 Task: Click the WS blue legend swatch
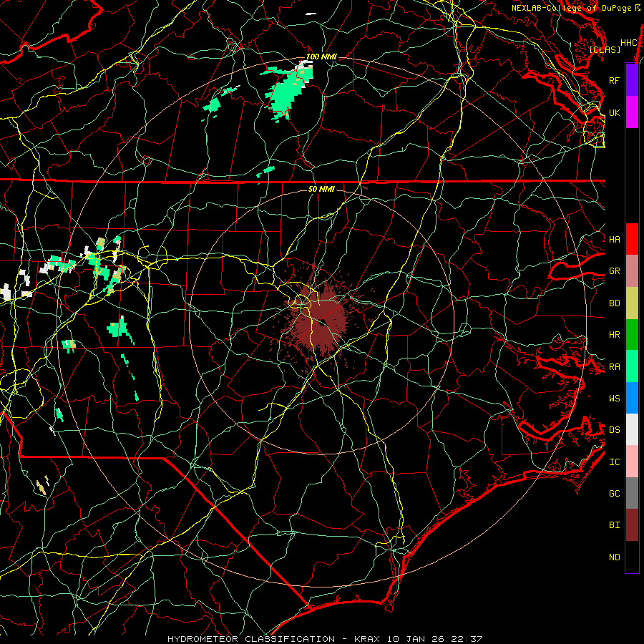click(632, 398)
